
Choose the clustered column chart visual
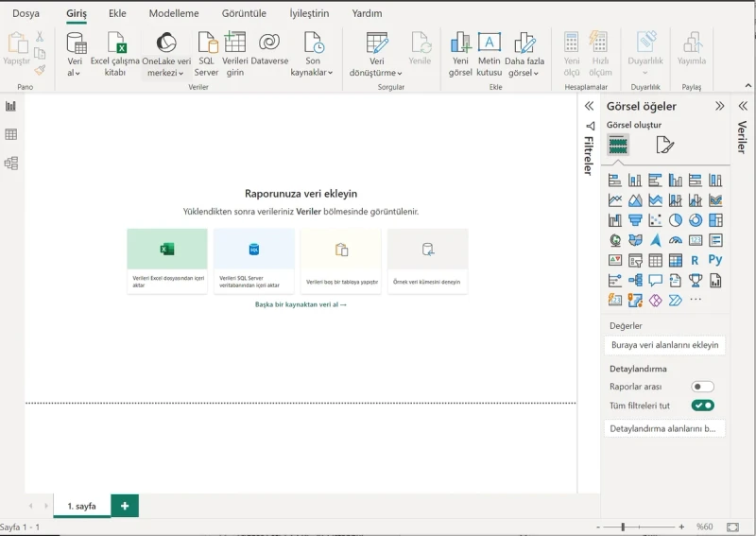675,180
